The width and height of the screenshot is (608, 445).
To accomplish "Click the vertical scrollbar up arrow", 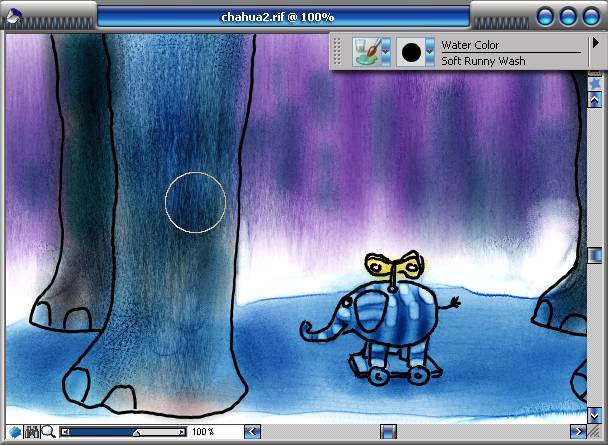I will coord(594,100).
